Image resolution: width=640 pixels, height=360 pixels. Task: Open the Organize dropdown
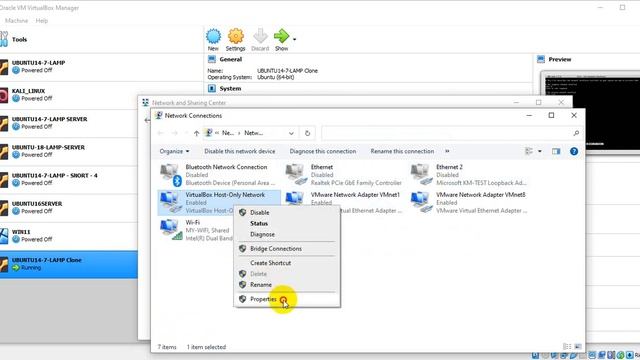pyautogui.click(x=174, y=151)
